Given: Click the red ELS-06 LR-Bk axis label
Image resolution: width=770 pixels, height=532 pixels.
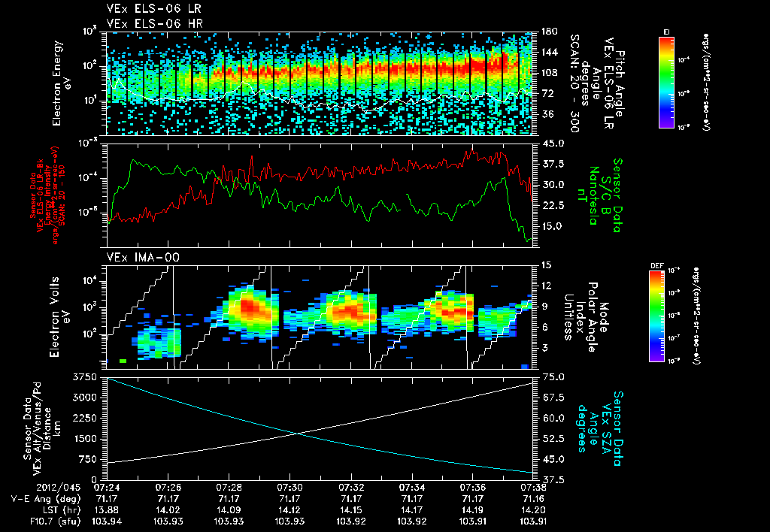Looking at the screenshot, I should pos(47,195).
